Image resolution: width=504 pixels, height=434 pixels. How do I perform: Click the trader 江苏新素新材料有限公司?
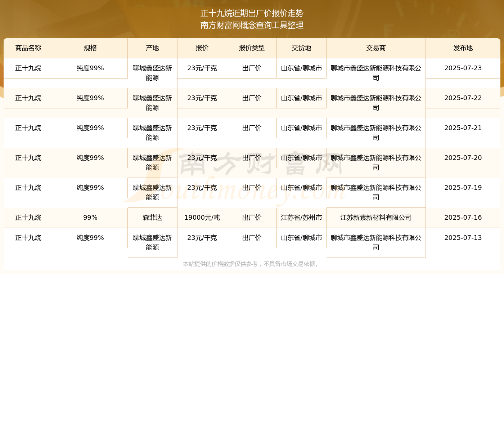tap(376, 218)
